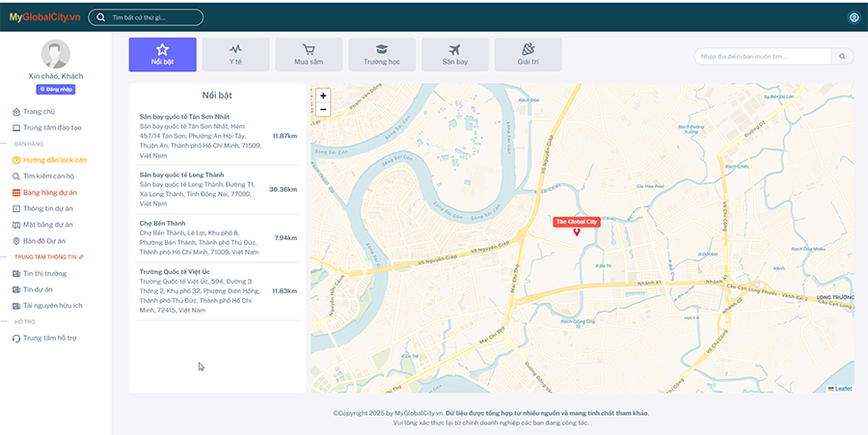Screen dimensions: 868x435
Task: Click the search magnifier button beside location input
Action: 843,57
